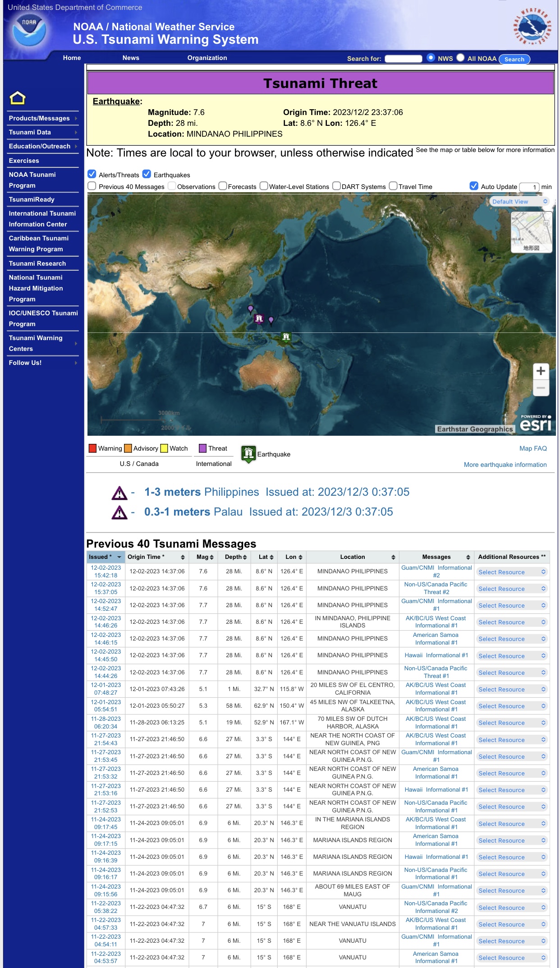Zoom in on the map
Viewport: 560px width, 968px height.
pyautogui.click(x=541, y=371)
